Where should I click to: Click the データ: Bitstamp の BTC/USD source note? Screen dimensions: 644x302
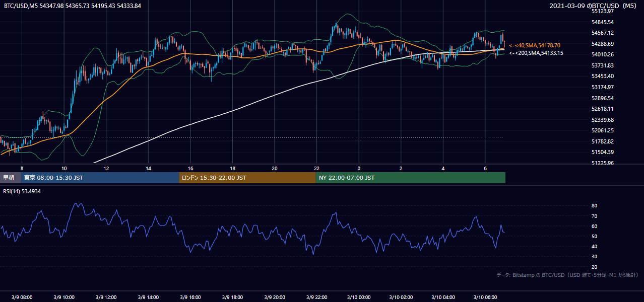[x=567, y=275]
